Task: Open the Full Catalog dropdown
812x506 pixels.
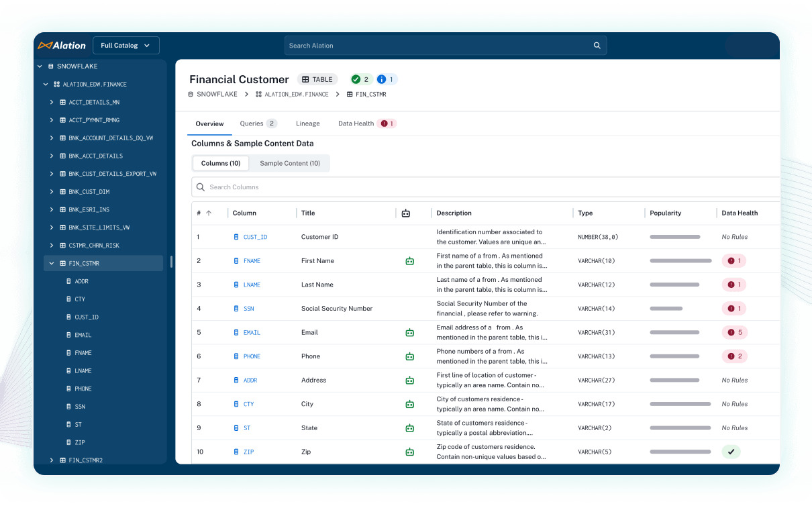Action: click(125, 45)
